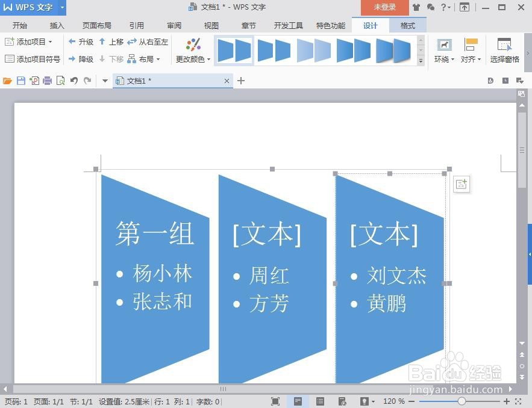The width and height of the screenshot is (532, 408).
Task: Expand the SmartArt styles gallery
Action: tap(421, 61)
